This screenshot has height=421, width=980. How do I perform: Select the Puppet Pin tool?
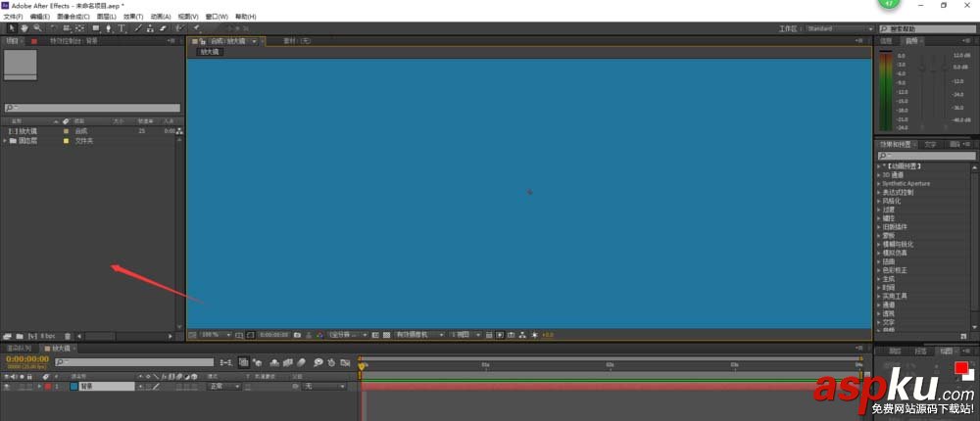[196, 28]
